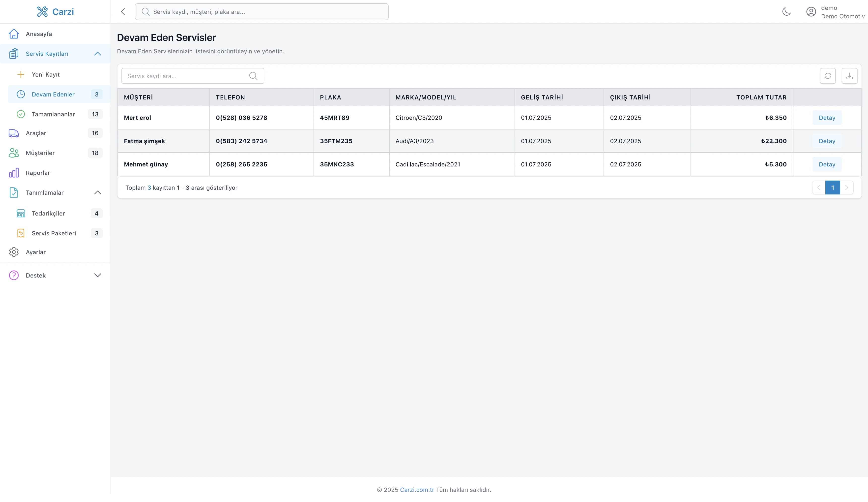Click the next page arrow
The height and width of the screenshot is (502, 868).
846,188
